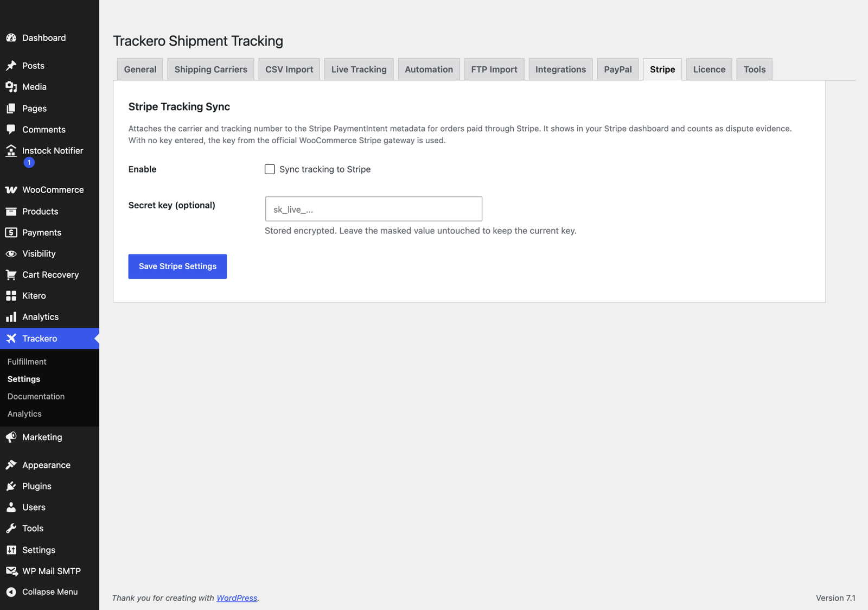
Task: Open the Products menu item
Action: (x=49, y=212)
